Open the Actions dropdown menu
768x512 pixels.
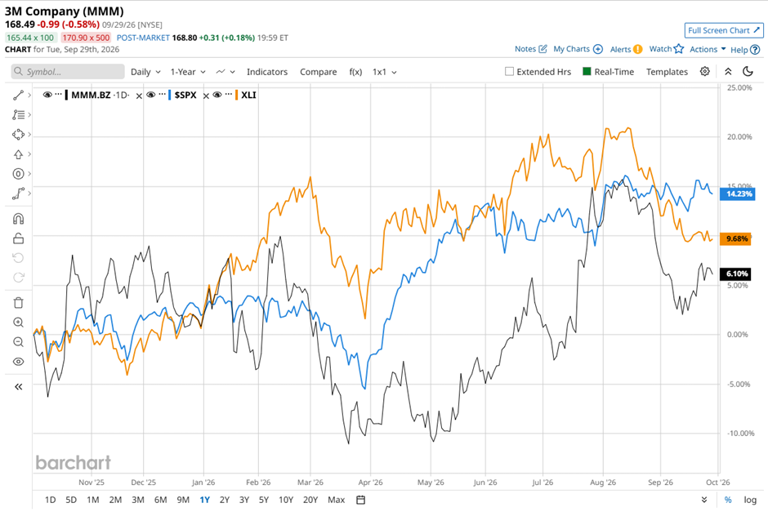click(x=707, y=49)
